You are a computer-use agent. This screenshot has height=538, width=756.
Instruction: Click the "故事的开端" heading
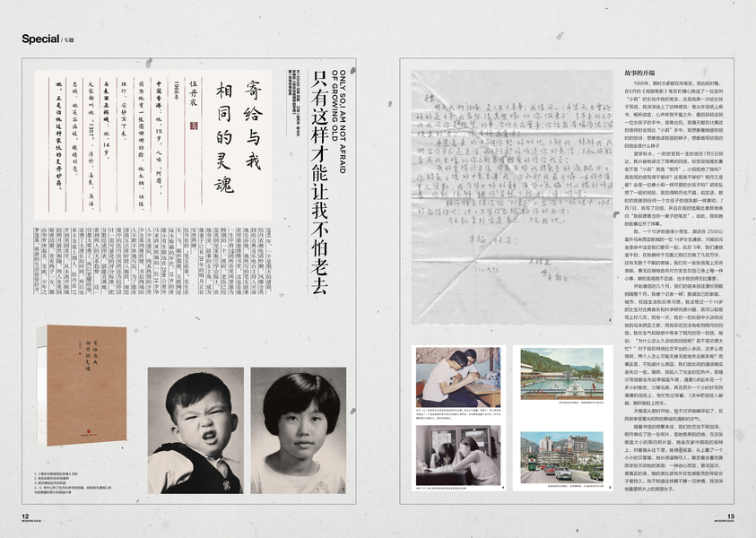coord(639,73)
